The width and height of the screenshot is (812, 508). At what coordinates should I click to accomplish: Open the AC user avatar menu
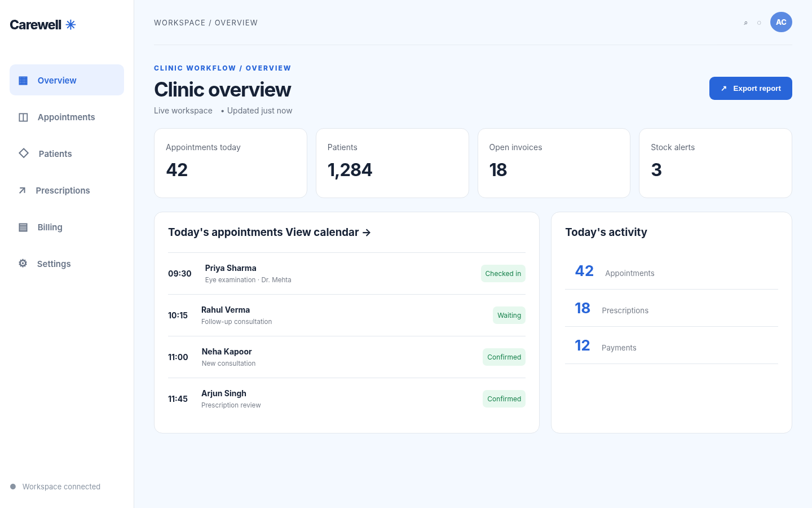[781, 22]
